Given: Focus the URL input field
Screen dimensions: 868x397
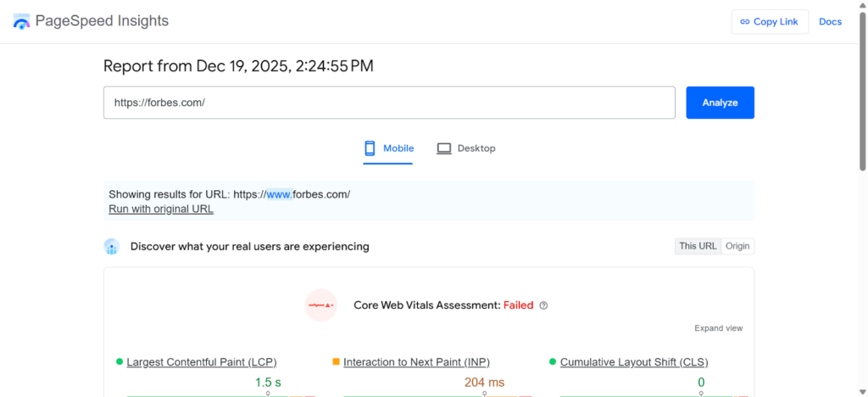Looking at the screenshot, I should 389,103.
